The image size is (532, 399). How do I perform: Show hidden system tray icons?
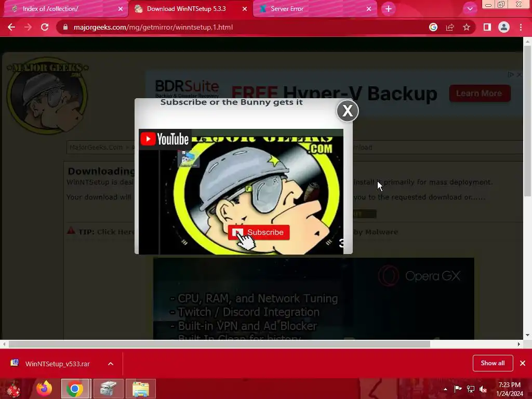[445, 389]
